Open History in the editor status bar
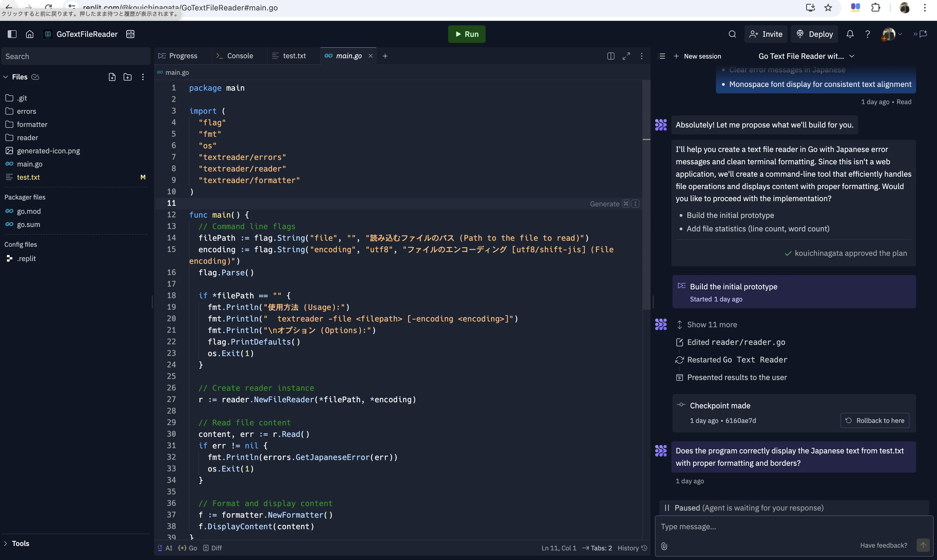 tap(632, 548)
